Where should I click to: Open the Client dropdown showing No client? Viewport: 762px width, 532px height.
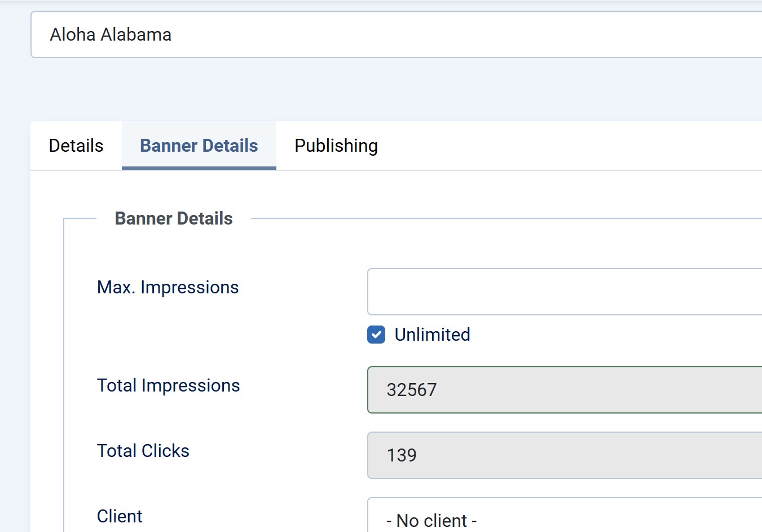tap(564, 520)
